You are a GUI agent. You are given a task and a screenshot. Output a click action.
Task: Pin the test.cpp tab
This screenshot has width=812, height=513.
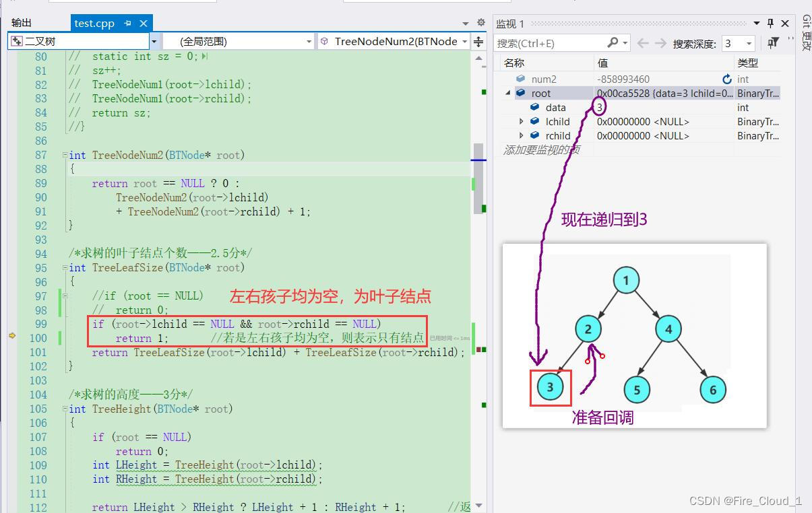pos(129,24)
